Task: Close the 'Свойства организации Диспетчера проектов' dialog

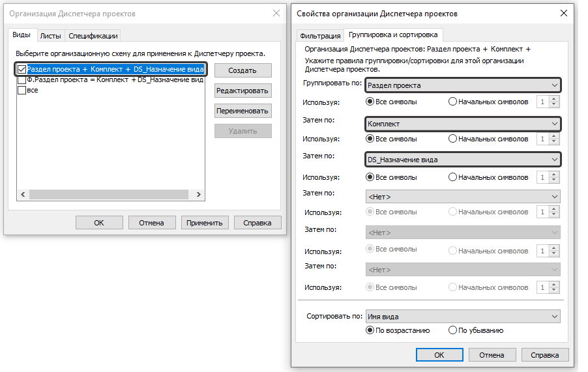Action: click(x=563, y=13)
